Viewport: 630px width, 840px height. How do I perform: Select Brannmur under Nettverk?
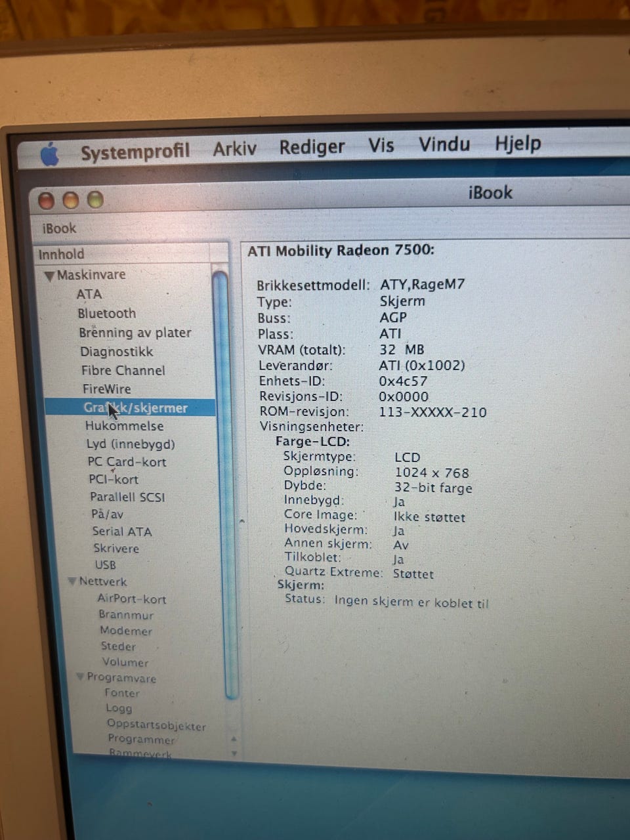point(126,615)
